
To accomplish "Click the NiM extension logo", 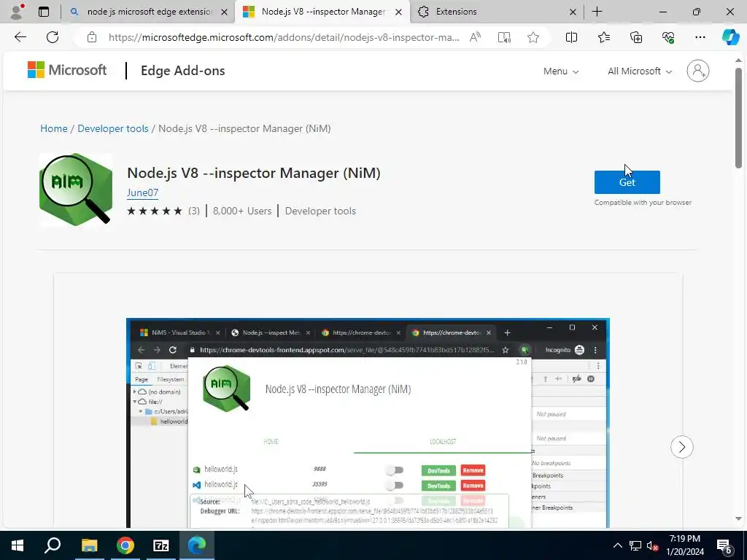I will 76,189.
